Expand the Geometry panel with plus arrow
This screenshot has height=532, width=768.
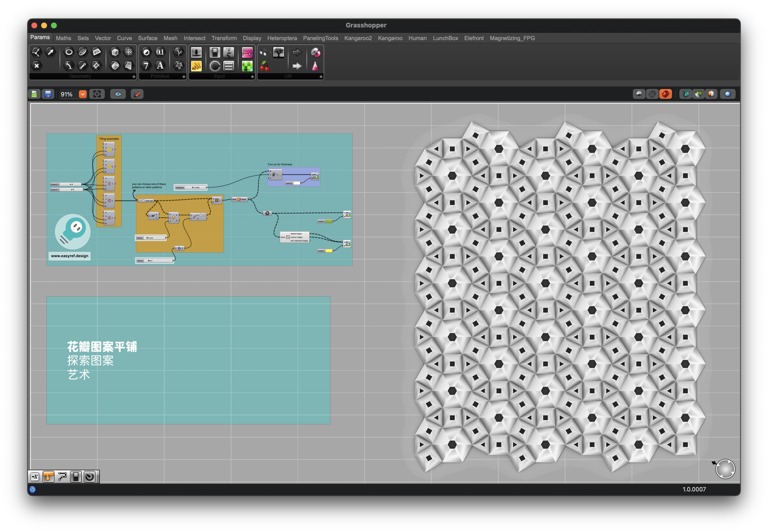tap(134, 77)
